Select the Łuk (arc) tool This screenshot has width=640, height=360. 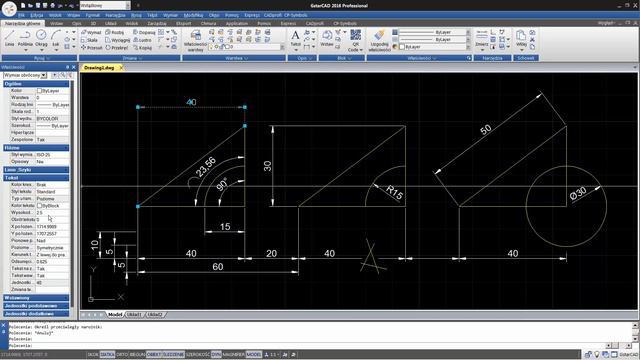click(x=56, y=38)
